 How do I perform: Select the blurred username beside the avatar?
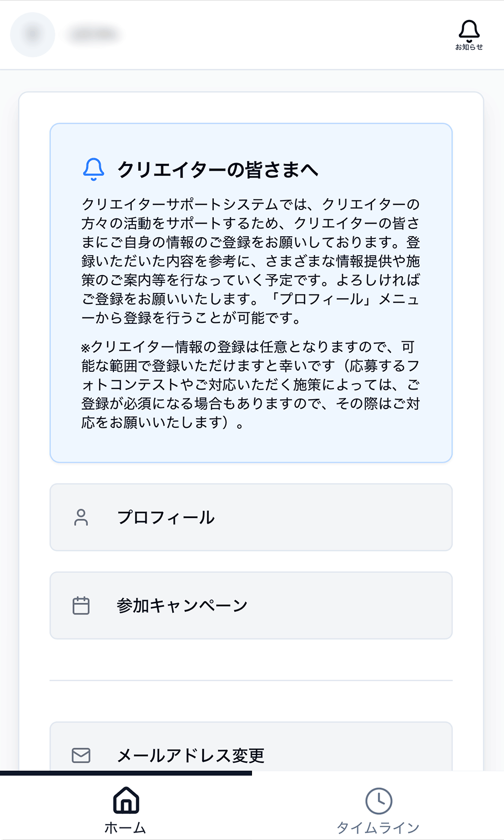pyautogui.click(x=93, y=35)
